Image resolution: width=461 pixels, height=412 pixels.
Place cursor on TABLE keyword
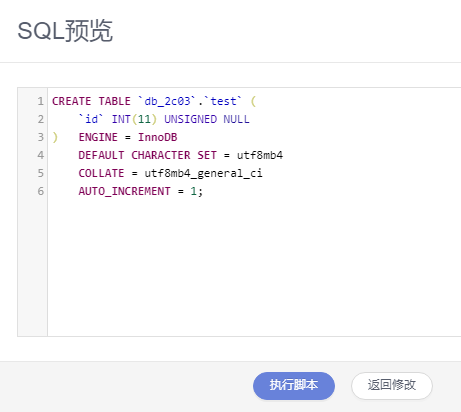[x=114, y=101]
